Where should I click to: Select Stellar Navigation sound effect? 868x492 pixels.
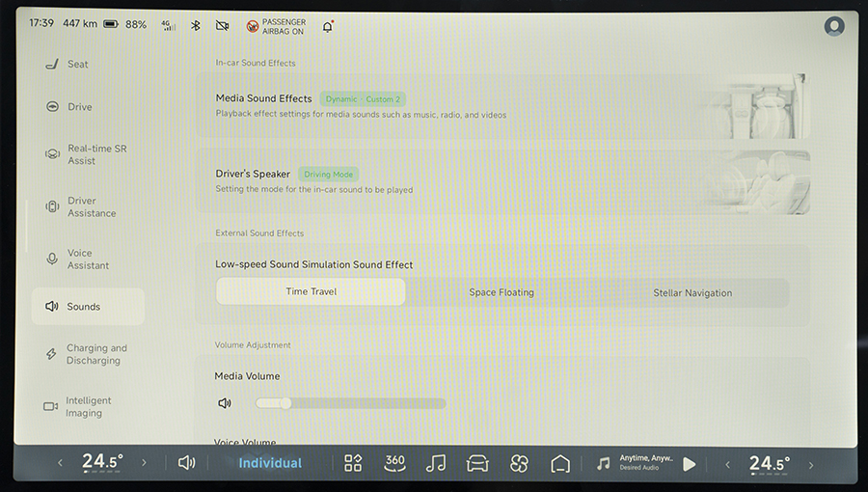pos(692,292)
